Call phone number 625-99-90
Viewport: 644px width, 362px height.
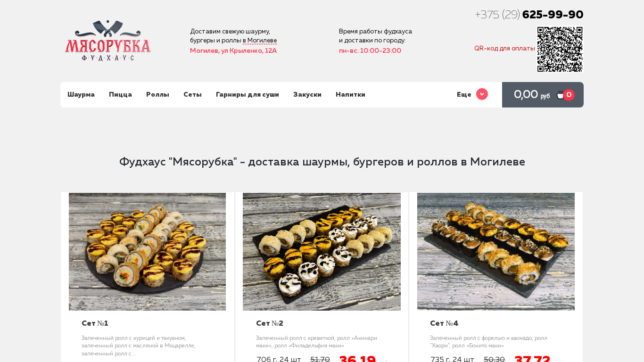553,15
